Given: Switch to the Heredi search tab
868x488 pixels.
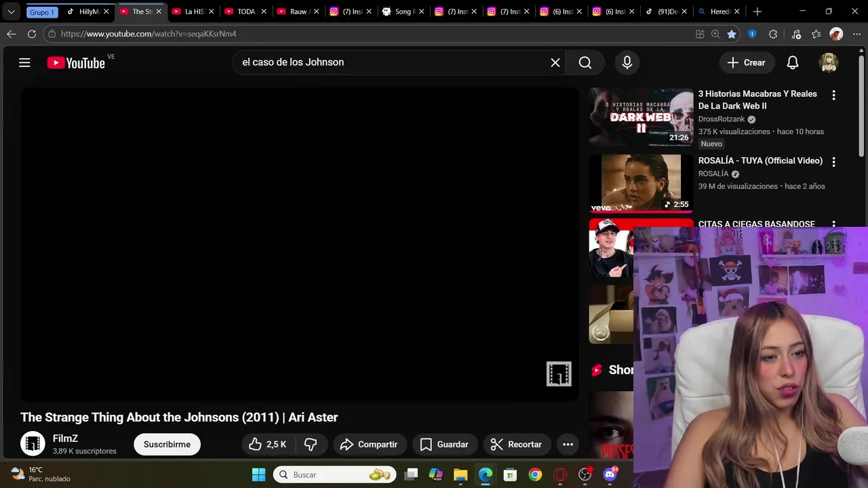Looking at the screenshot, I should coord(719,12).
